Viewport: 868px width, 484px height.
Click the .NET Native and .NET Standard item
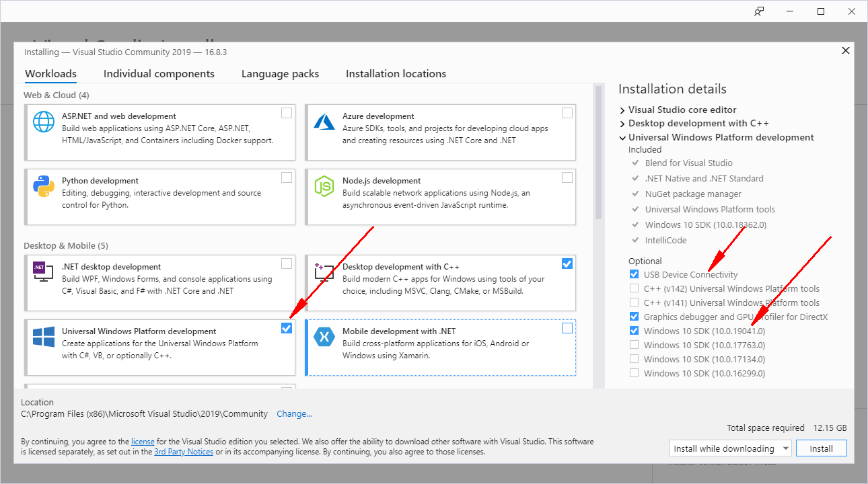point(704,178)
